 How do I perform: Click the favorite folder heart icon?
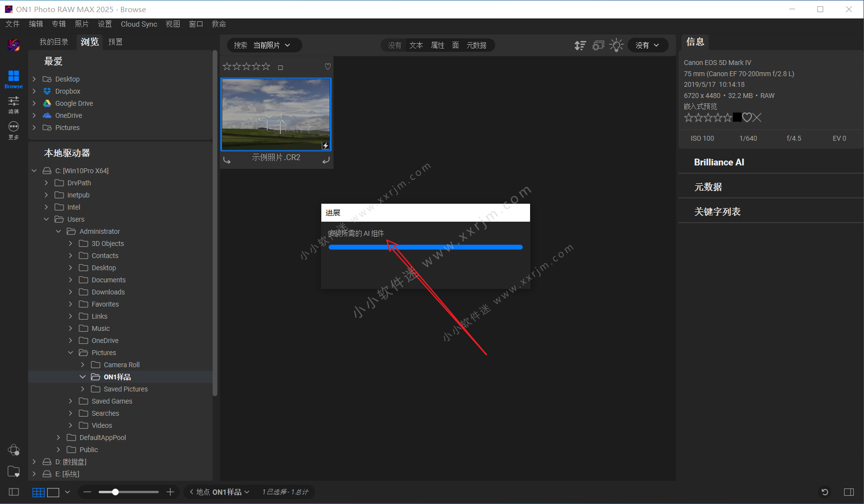point(14,471)
